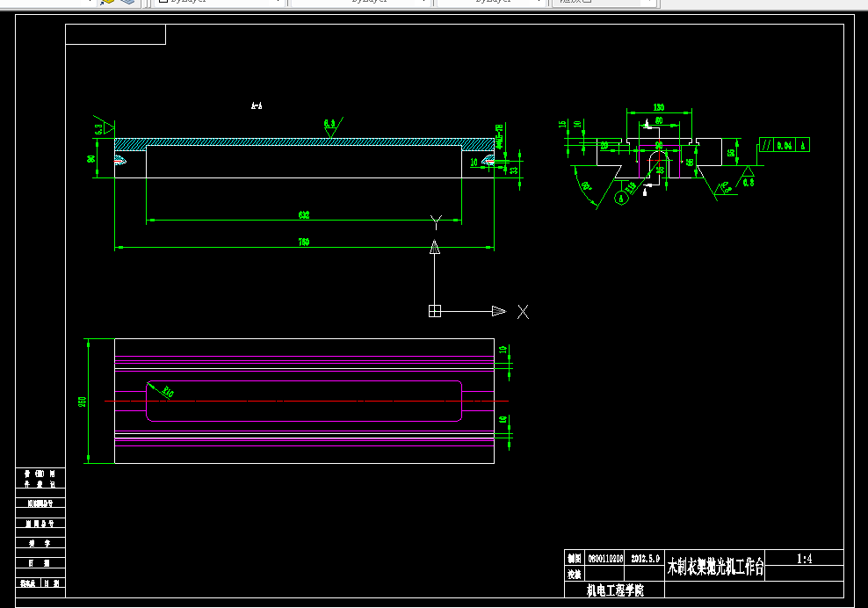This screenshot has width=868, height=608.
Task: Click the X axis arrowhead of UCS icon
Action: [499, 311]
